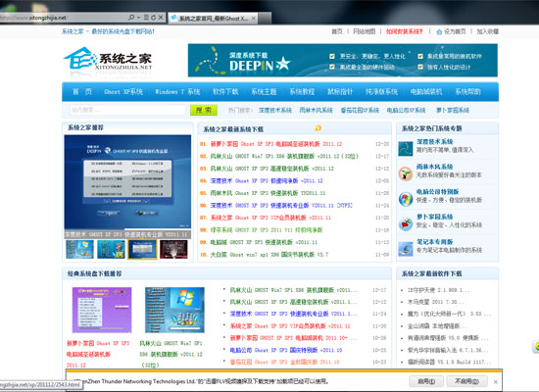Click the 不启用 button in notification bar
The image size is (539, 392).
pos(467,381)
